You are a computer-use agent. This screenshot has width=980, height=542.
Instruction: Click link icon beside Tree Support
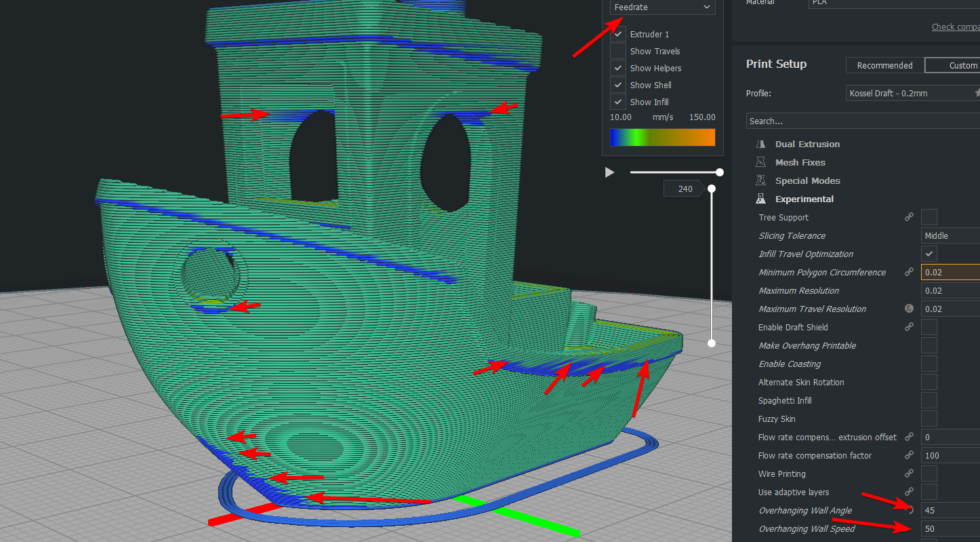pos(910,218)
